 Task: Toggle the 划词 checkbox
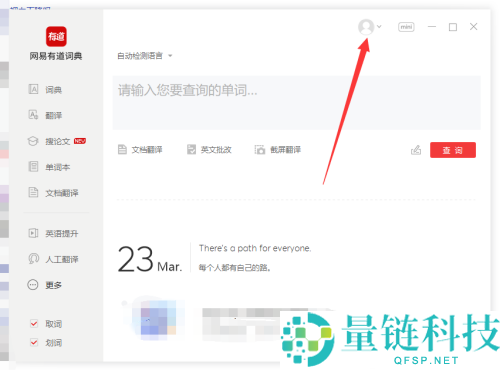pos(34,342)
